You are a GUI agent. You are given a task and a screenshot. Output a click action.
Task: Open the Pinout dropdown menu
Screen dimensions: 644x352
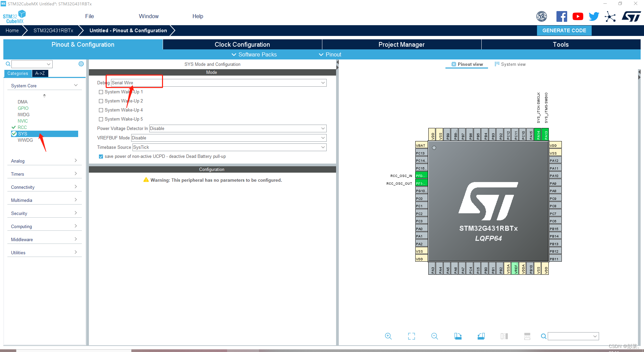tap(330, 54)
